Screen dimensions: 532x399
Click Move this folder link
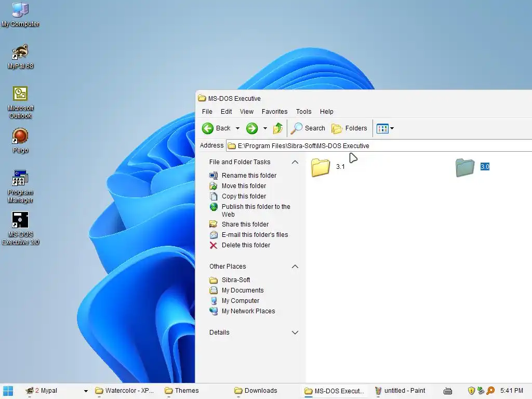tap(244, 186)
